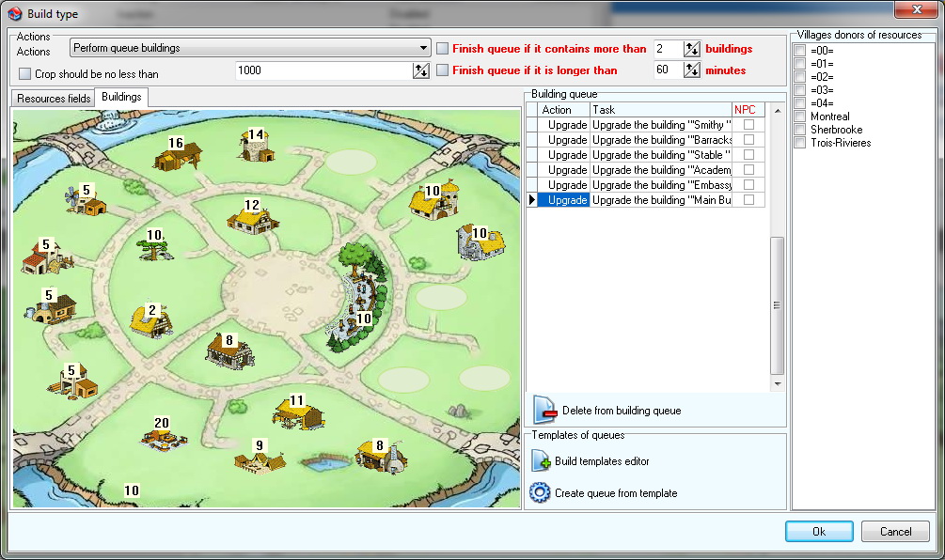Click the level 10 warehouse-style building at right
Viewport: 945px width, 560px height.
(x=480, y=242)
